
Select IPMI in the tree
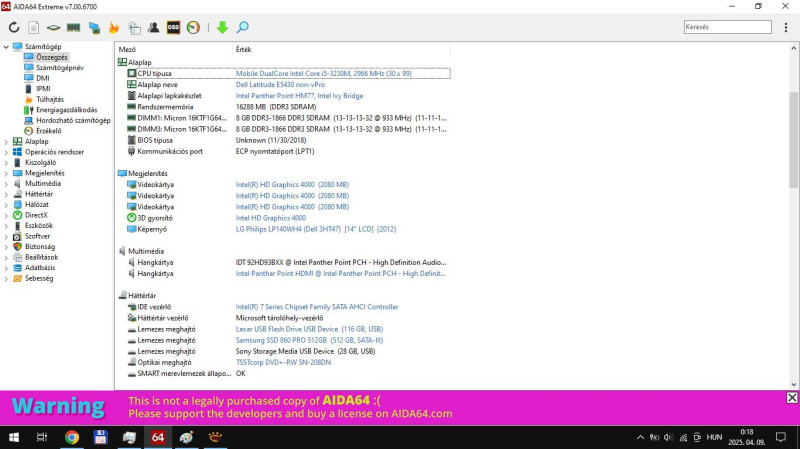click(x=43, y=89)
